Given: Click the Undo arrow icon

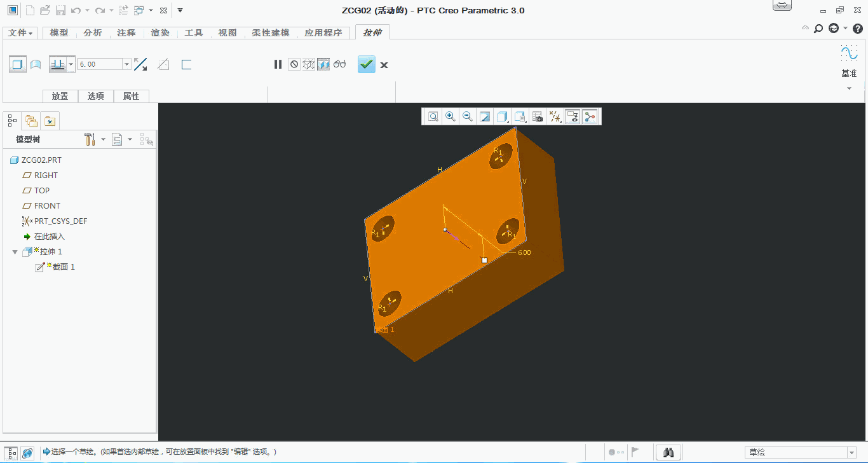Looking at the screenshot, I should pyautogui.click(x=76, y=10).
